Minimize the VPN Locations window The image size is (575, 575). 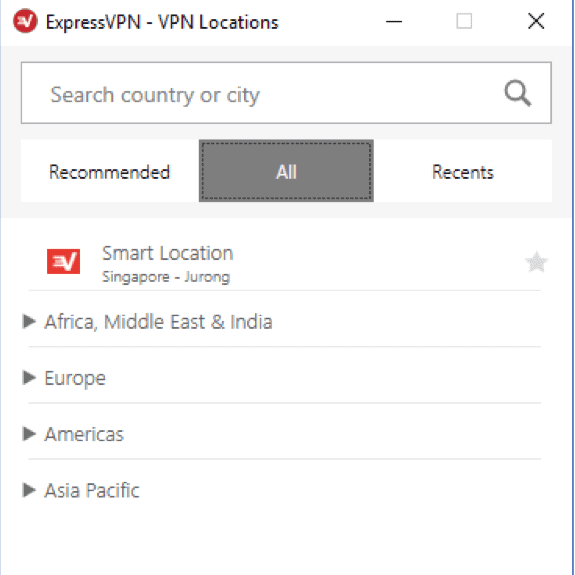click(x=394, y=21)
